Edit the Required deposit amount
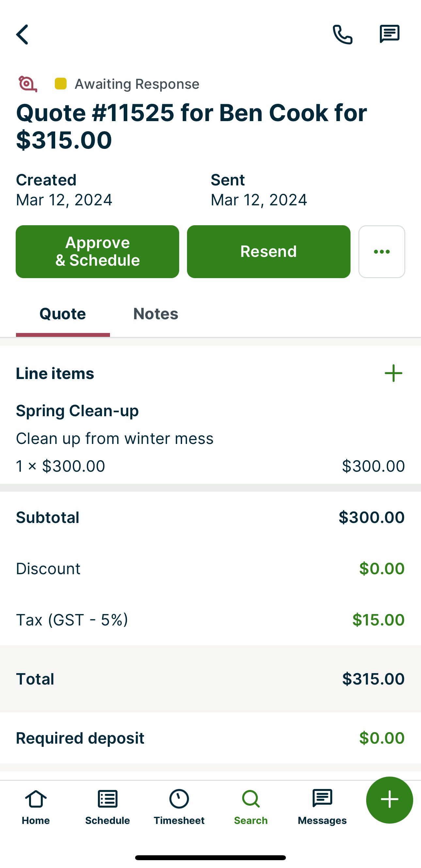This screenshot has width=421, height=868. point(381,738)
